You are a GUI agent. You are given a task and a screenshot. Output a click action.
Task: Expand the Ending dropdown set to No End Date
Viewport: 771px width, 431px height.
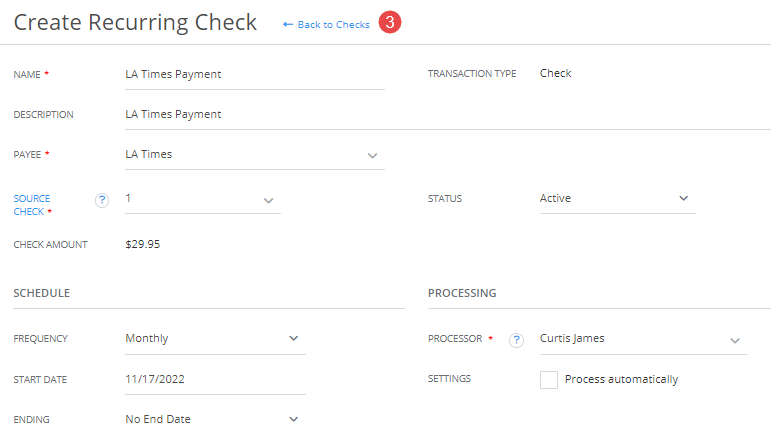[x=215, y=419]
